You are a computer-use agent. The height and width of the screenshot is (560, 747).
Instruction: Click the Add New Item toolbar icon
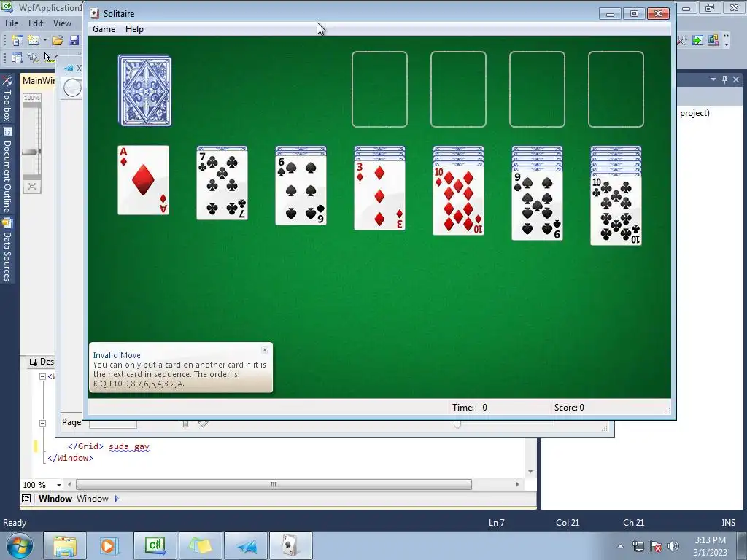tap(34, 41)
